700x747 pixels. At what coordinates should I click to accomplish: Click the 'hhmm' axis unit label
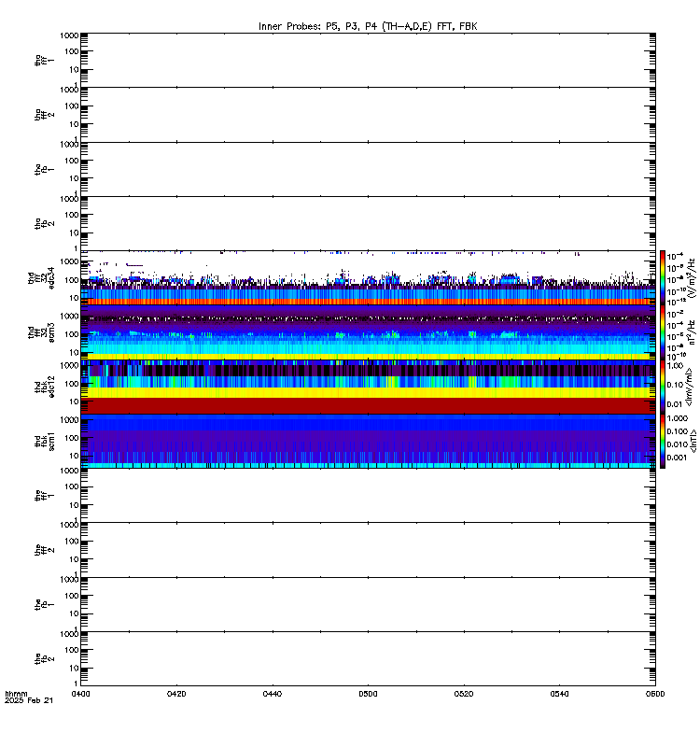pos(16,694)
